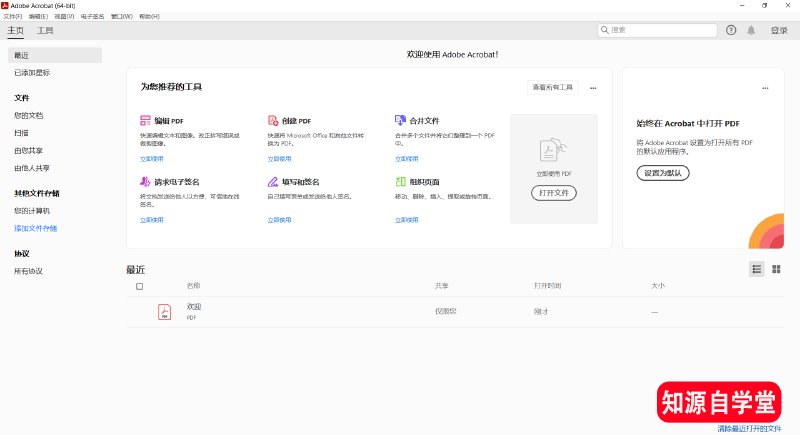Open the notifications bell icon

pos(751,30)
